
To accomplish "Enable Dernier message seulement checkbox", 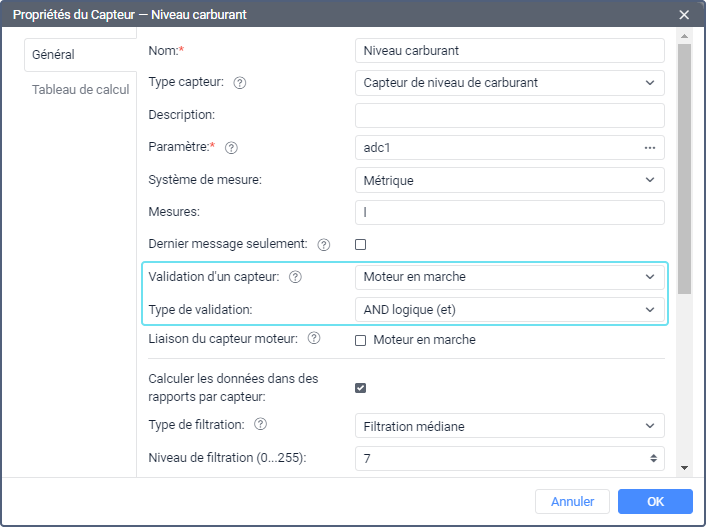I will coord(361,244).
